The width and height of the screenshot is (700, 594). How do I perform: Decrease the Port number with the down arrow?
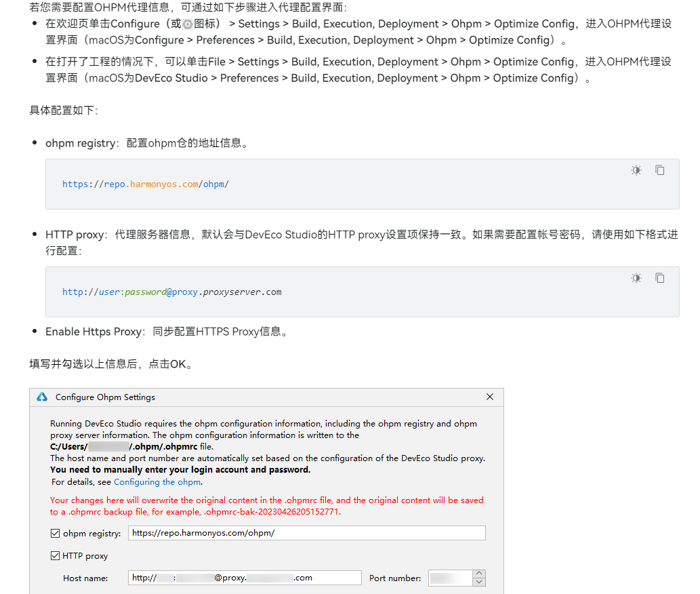click(479, 582)
